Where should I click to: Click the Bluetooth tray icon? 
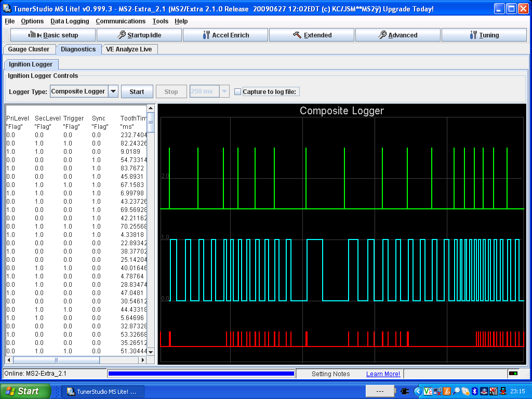(474, 391)
